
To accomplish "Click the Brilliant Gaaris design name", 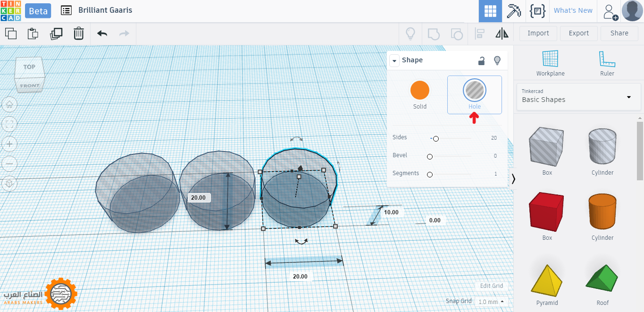I will coord(105,10).
